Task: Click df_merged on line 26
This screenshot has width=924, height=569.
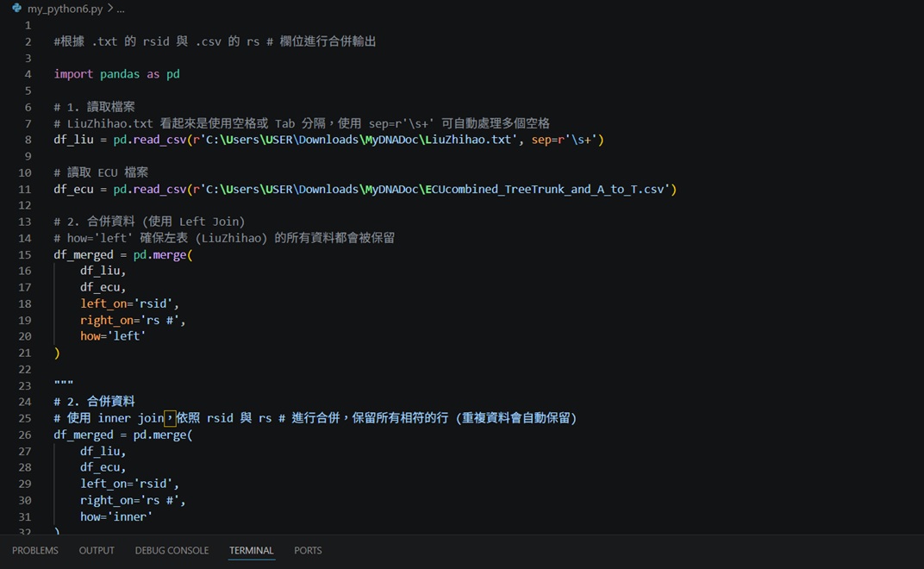Action: [83, 435]
